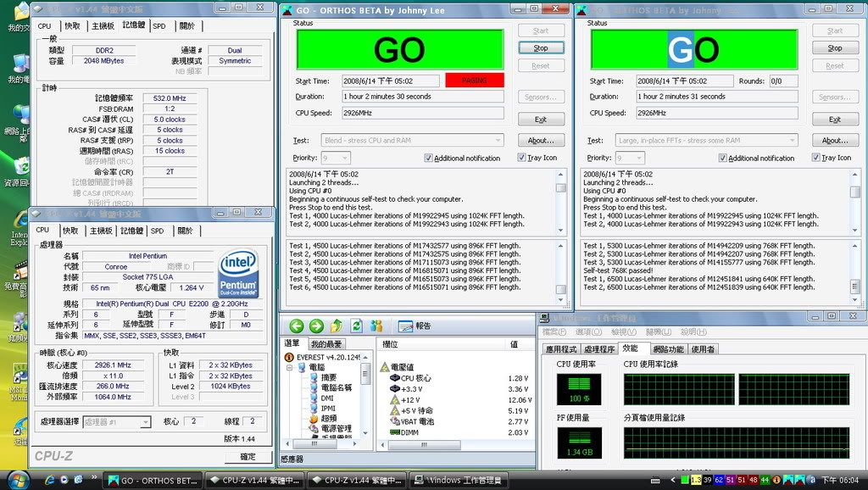Click the Intel Pentium logo in CPU-Z

pos(238,274)
